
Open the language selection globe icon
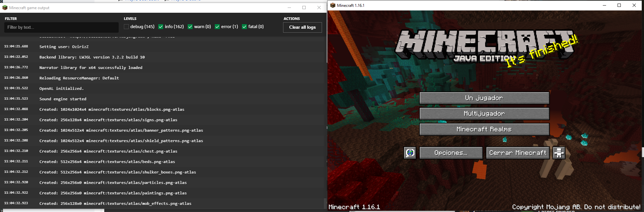[410, 153]
